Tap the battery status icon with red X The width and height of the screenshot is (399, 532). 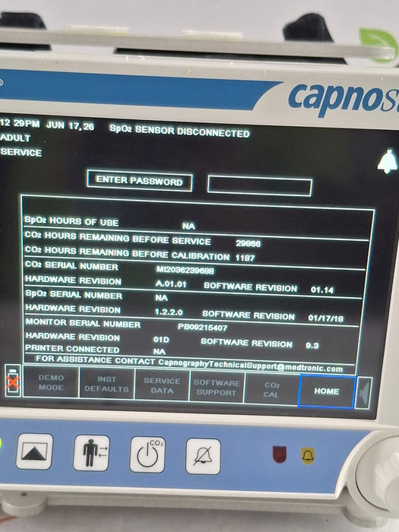(13, 381)
